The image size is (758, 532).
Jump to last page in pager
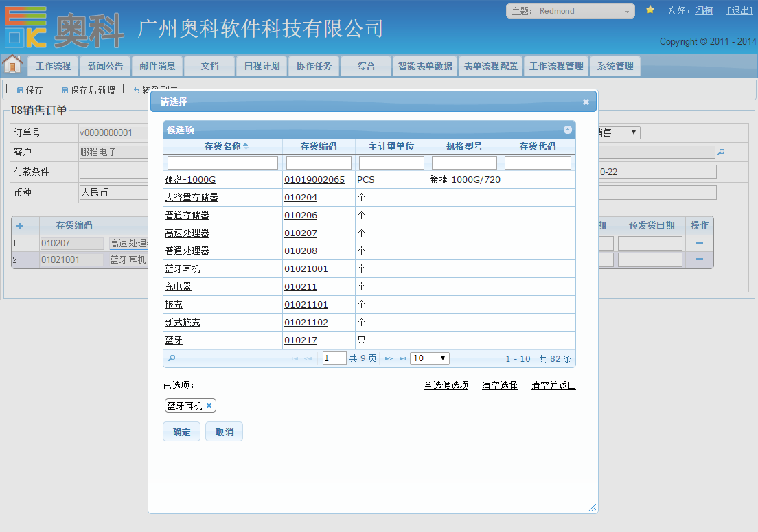tap(402, 358)
